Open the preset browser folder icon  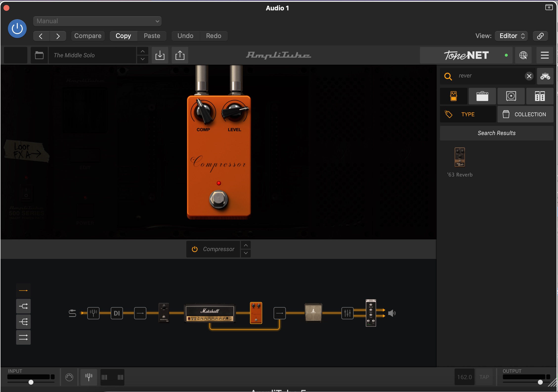(x=39, y=55)
